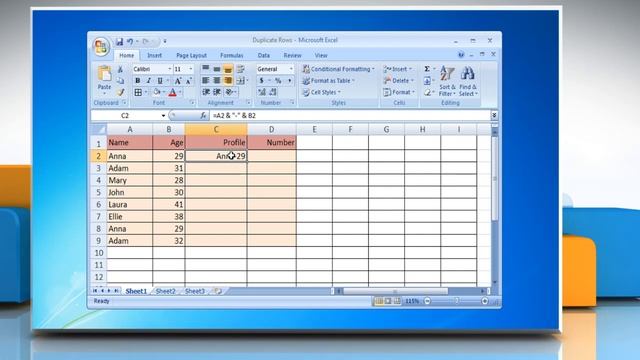Increase the font size
Viewport: 640px width, 360px height.
178,81
